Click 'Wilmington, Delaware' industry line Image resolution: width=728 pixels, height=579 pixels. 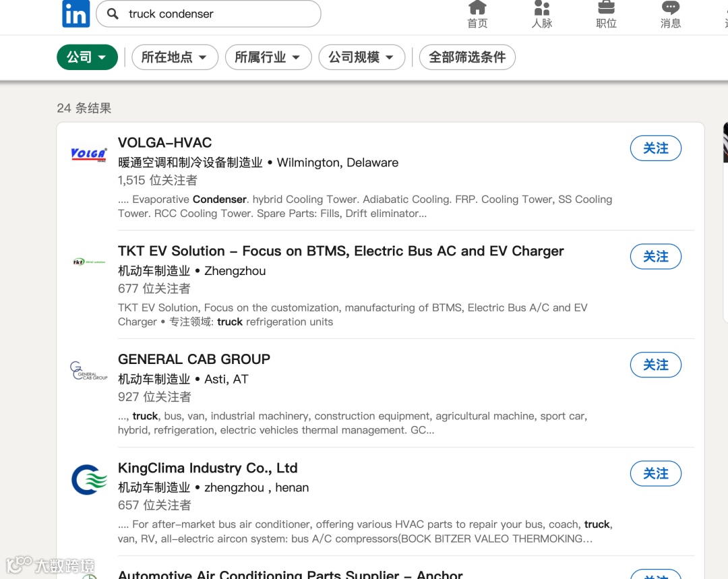click(258, 162)
